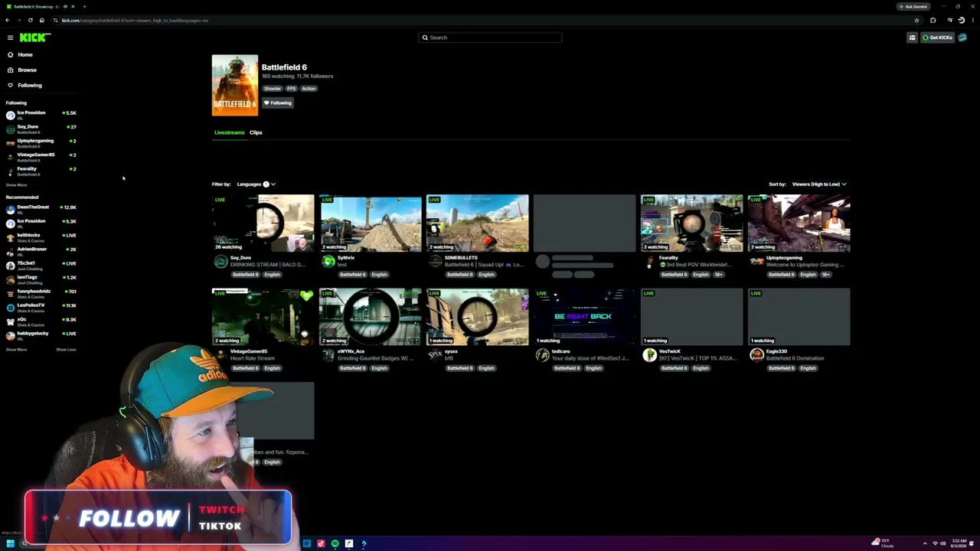Viewport: 980px width, 551px height.
Task: Open VintageGamer85 Heart Rate Stream thumbnail
Action: pyautogui.click(x=263, y=317)
